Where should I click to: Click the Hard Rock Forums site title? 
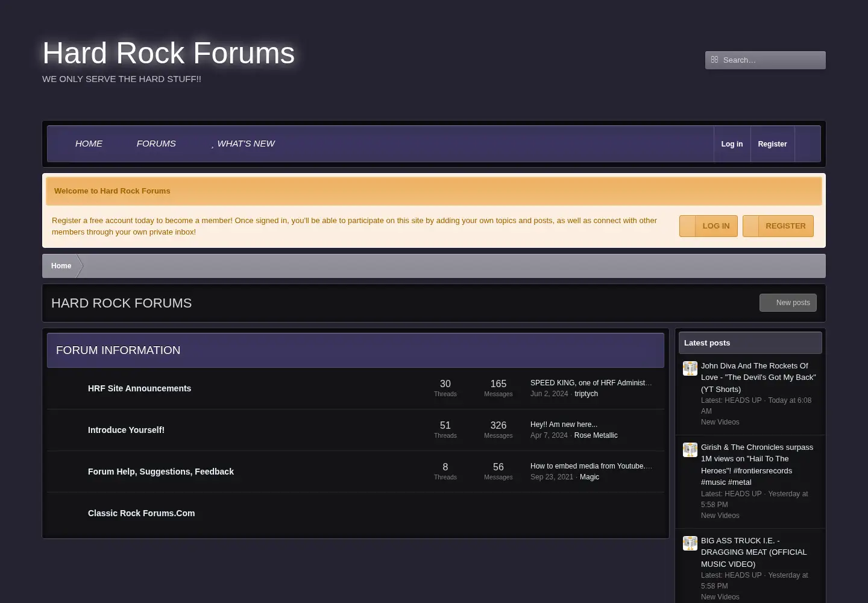point(169,53)
